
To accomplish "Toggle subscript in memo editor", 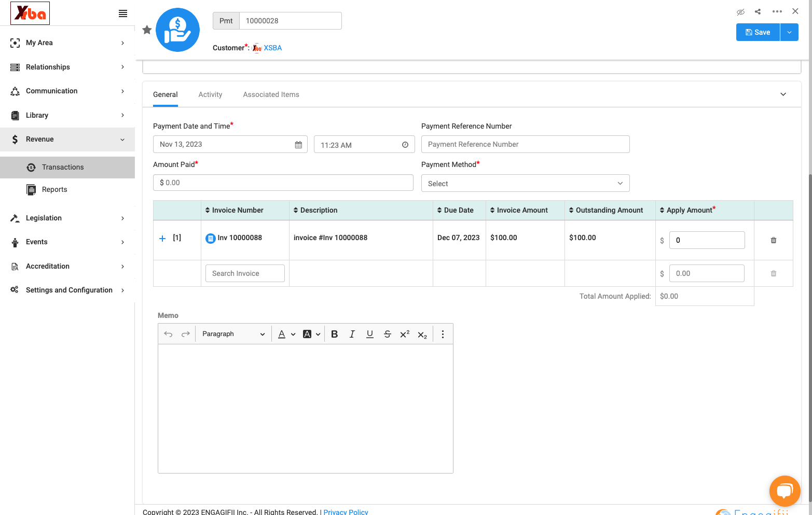I will (x=423, y=335).
